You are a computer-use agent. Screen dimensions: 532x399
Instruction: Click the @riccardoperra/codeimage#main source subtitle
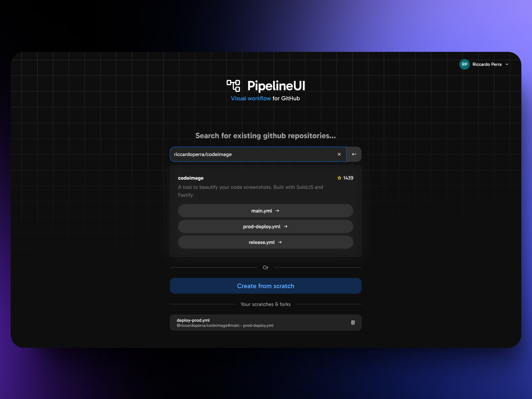pyautogui.click(x=225, y=326)
